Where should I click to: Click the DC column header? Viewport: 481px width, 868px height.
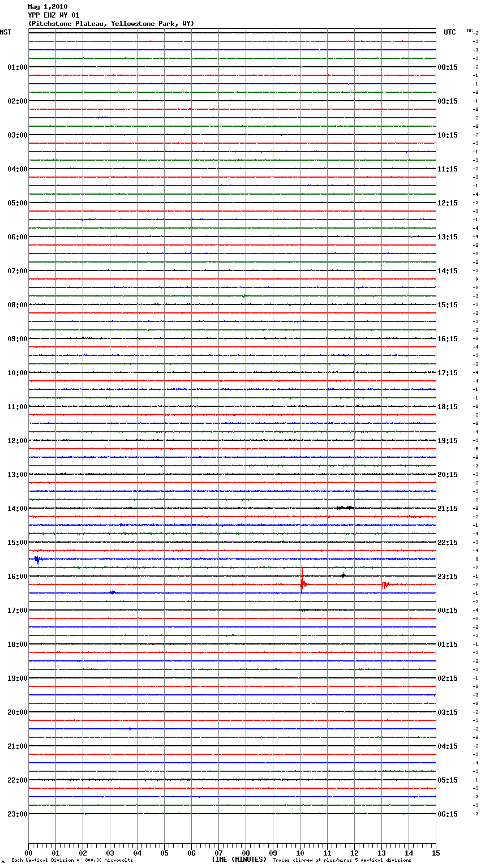click(x=470, y=31)
